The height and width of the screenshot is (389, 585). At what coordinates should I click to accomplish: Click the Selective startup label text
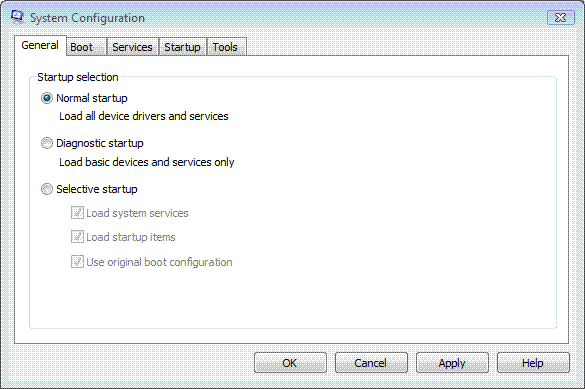coord(97,189)
